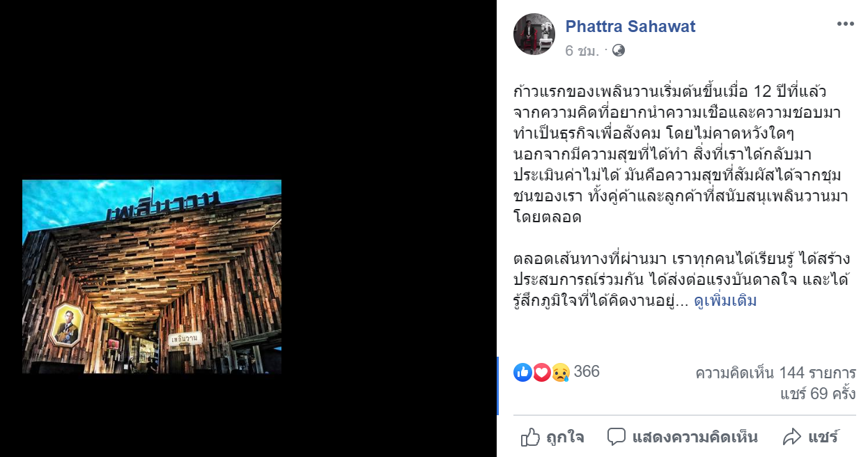Click the red heart Love reaction icon
868x457 pixels.
(x=541, y=373)
